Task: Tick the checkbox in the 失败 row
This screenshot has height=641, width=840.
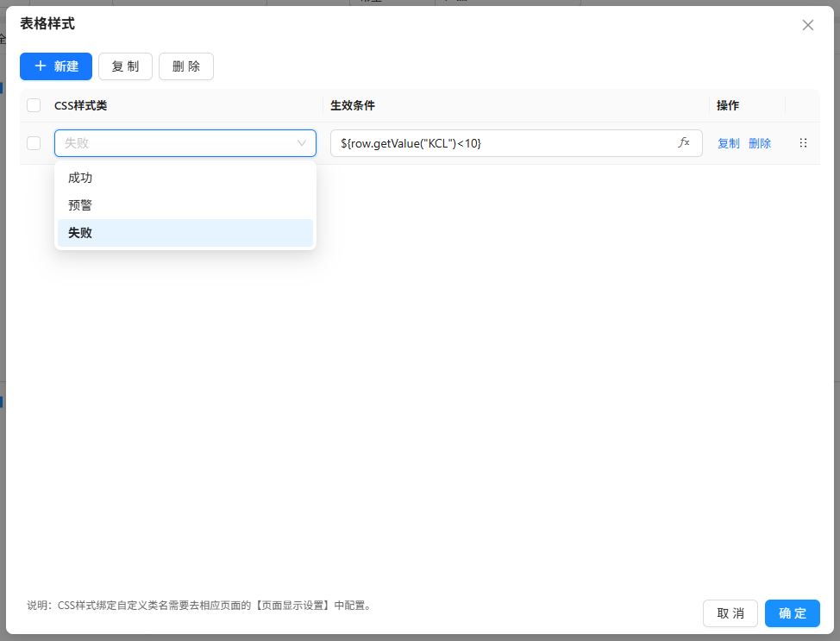Action: (x=34, y=143)
